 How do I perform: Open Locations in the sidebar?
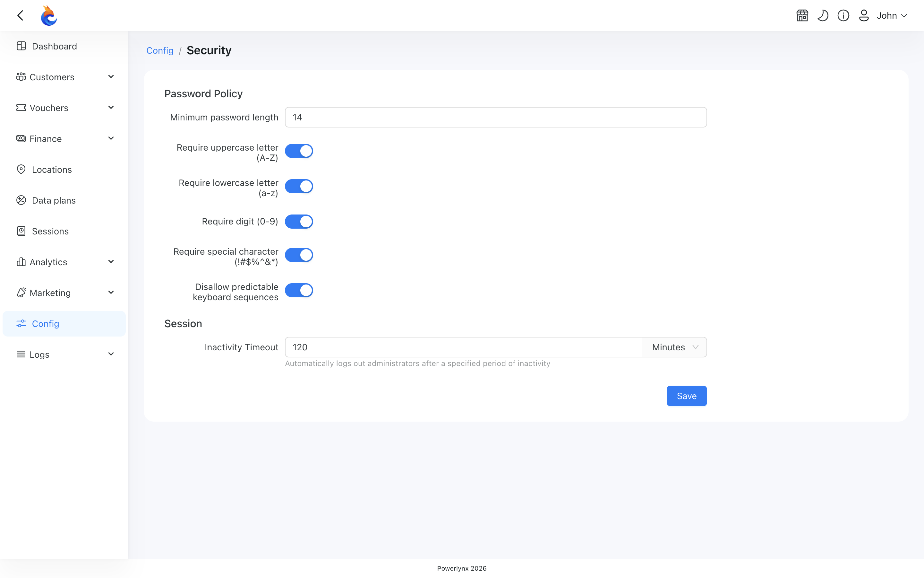pyautogui.click(x=64, y=169)
